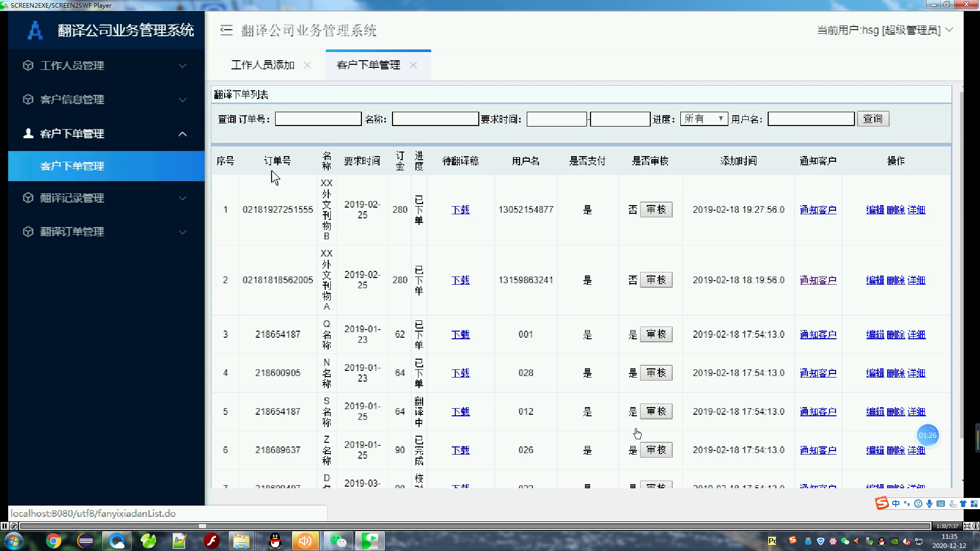The width and height of the screenshot is (980, 551).
Task: Close the 客户下单管理 tab
Action: [413, 65]
